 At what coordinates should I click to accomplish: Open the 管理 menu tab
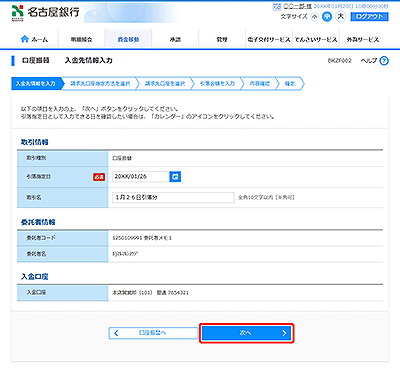pos(222,39)
